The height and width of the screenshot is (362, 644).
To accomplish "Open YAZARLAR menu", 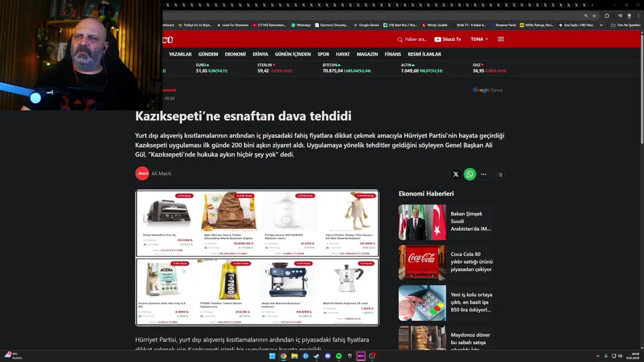I will 180,54.
